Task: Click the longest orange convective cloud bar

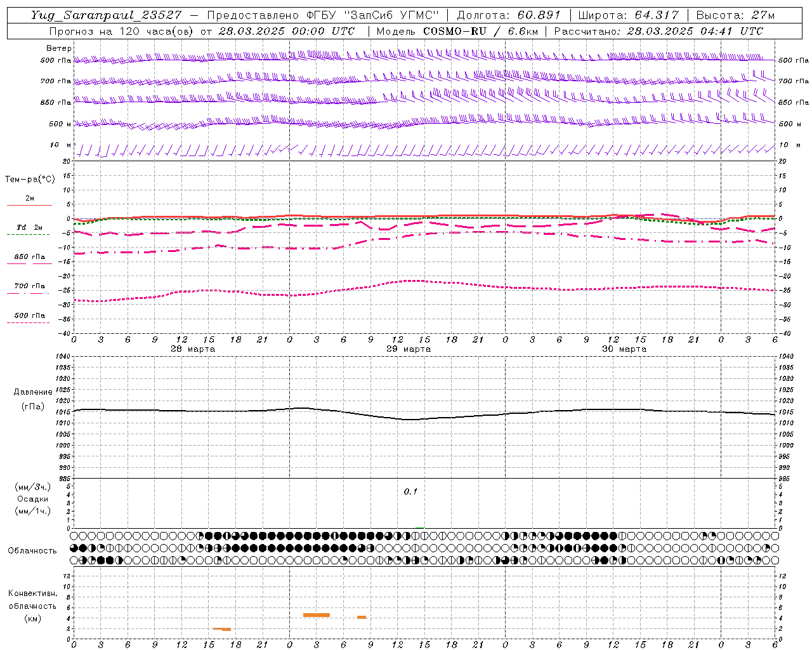Action: coord(317,615)
